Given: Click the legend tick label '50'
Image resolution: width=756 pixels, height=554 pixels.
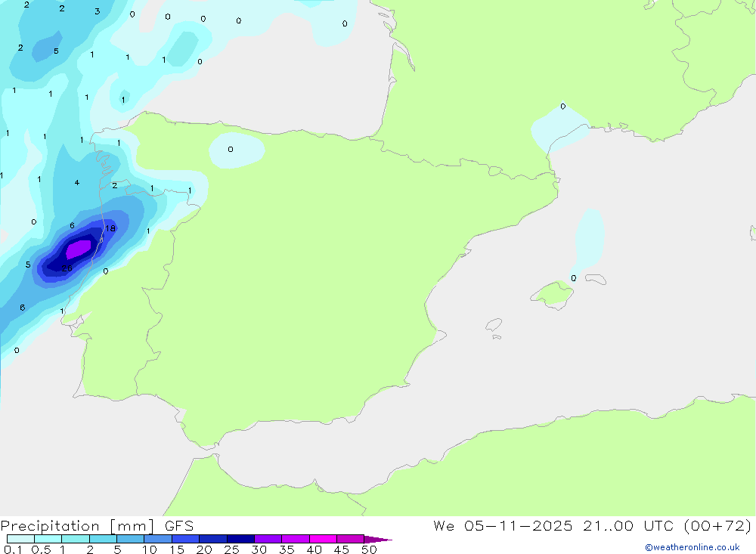Looking at the screenshot, I should pyautogui.click(x=370, y=549).
